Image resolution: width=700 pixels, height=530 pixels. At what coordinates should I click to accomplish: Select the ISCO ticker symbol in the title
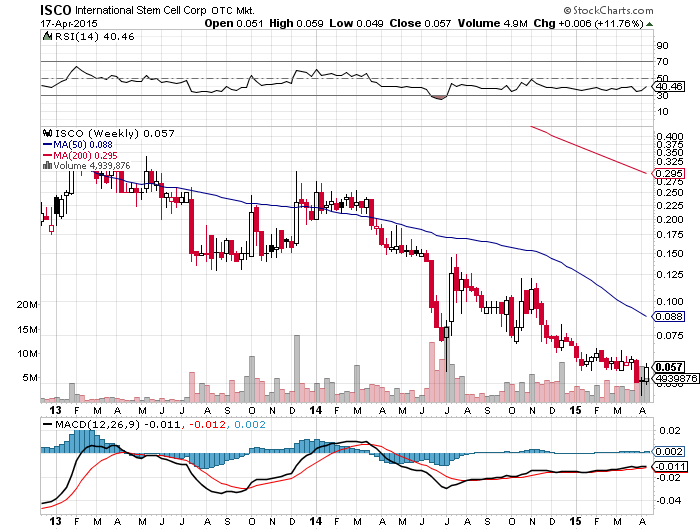coord(56,10)
